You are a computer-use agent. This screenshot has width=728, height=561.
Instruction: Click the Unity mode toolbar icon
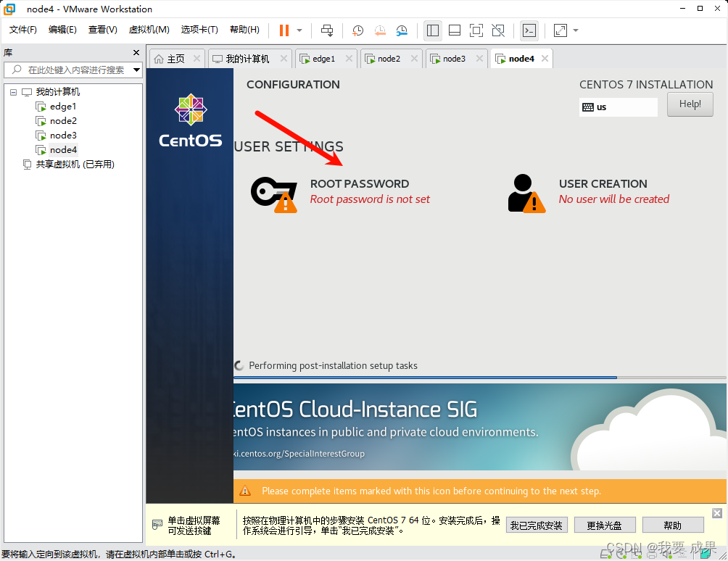tap(498, 30)
